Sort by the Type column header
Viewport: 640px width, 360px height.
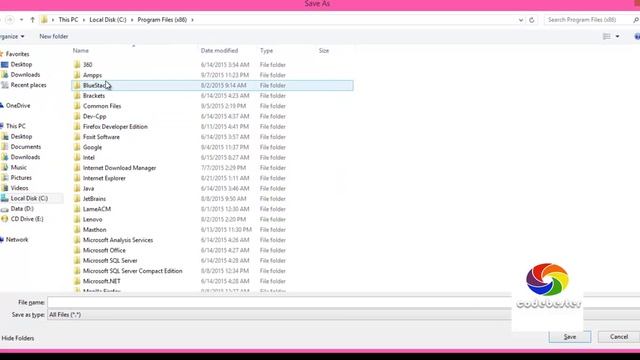[267, 51]
